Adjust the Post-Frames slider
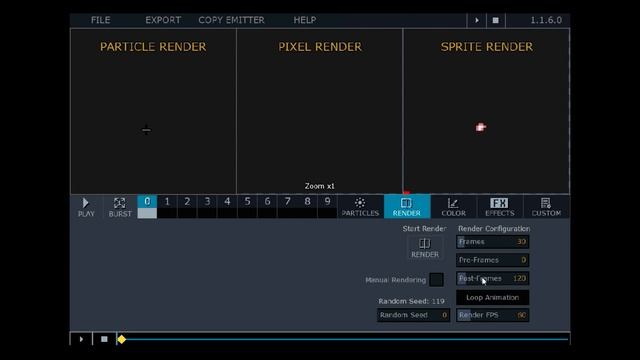Image resolution: width=640 pixels, height=360 pixels. click(493, 278)
